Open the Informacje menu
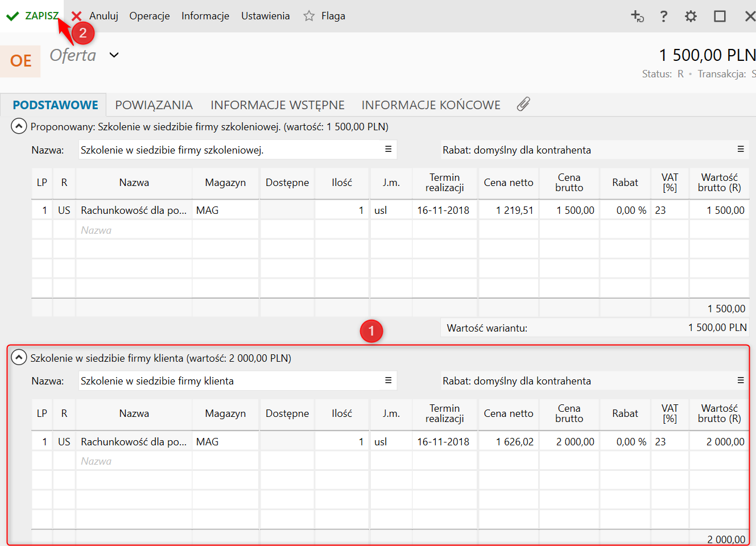 (x=205, y=16)
